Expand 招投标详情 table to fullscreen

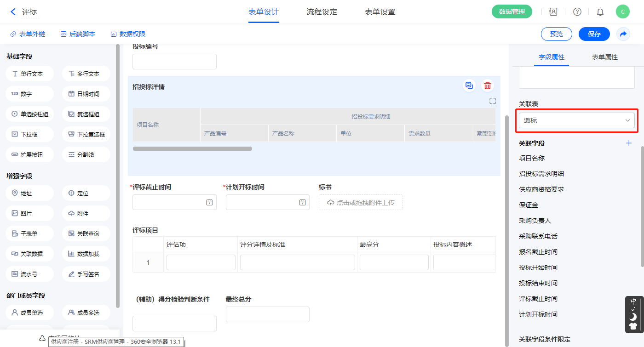coord(492,101)
